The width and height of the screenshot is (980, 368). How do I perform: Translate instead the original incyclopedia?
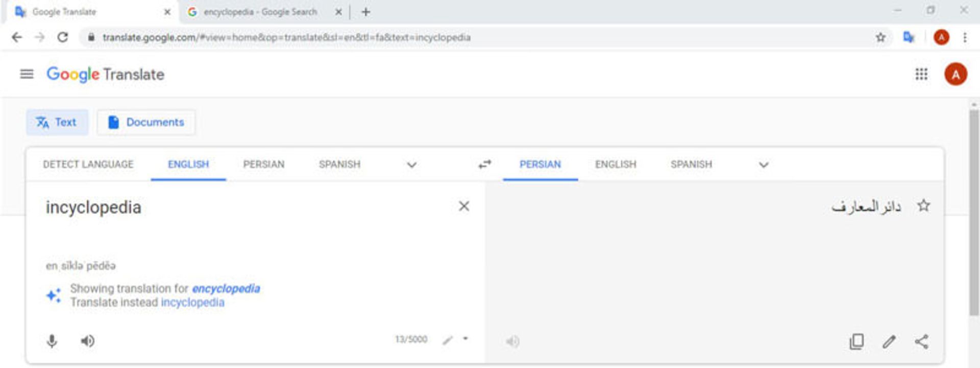point(192,303)
